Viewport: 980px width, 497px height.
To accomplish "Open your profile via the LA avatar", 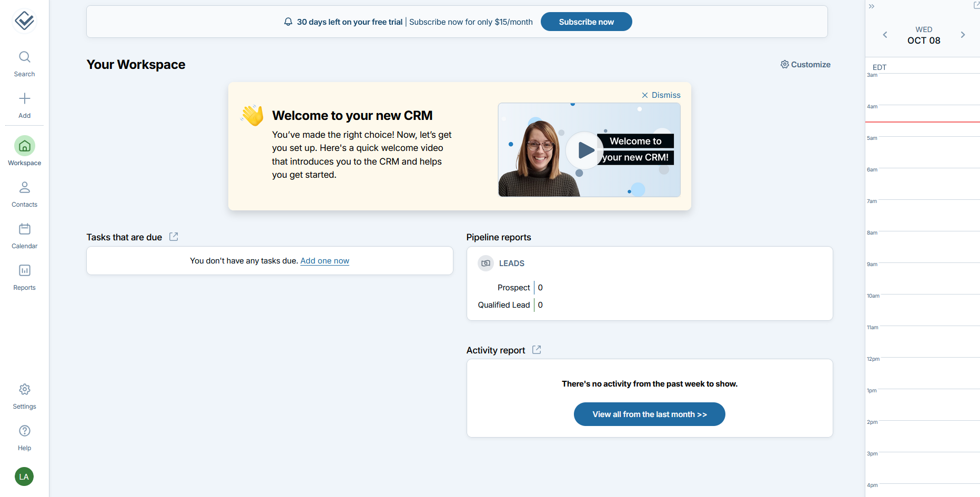I will pos(24,476).
